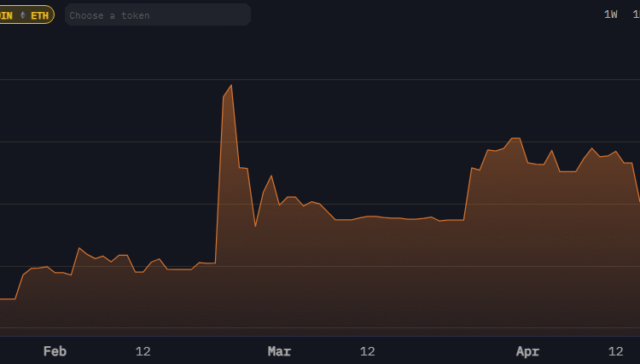Viewport: 640px width, 364px height.
Task: Click the second smaller peak in early March
Action: pos(271,176)
